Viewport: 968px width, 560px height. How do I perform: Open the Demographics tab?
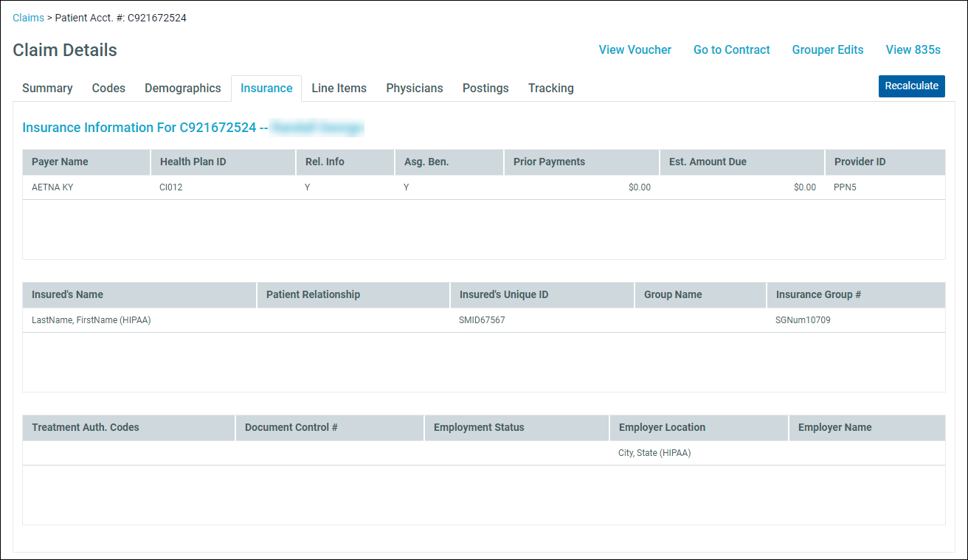(183, 89)
